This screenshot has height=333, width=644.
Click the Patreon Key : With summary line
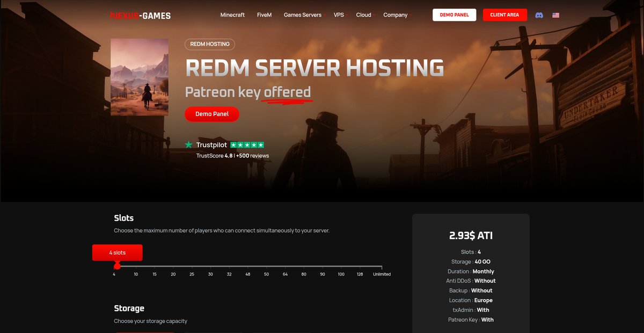click(471, 320)
